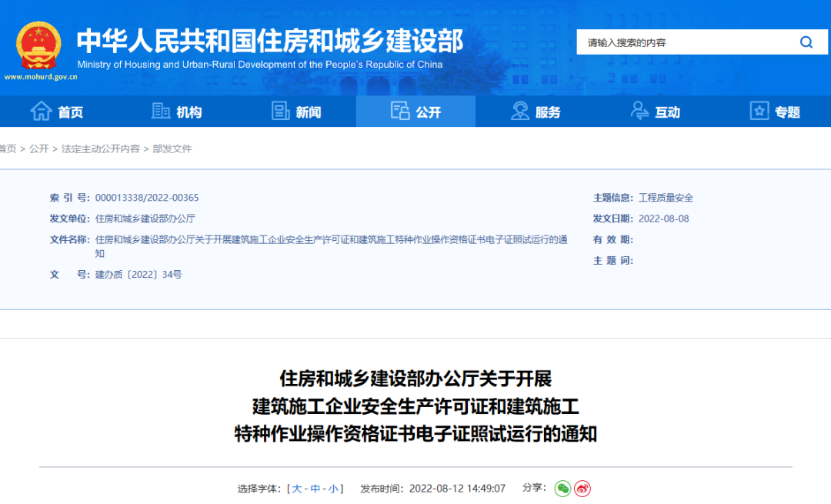Click inside the search input box
This screenshot has width=831, height=504.
coord(677,42)
